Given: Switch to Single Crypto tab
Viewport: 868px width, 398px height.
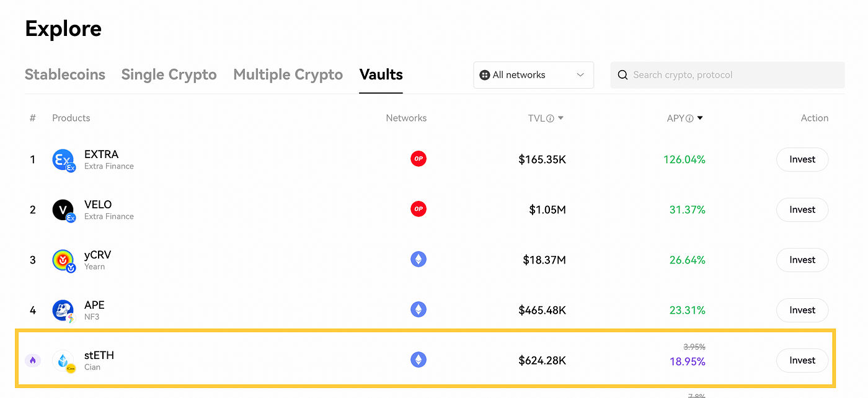Looking at the screenshot, I should [x=169, y=74].
